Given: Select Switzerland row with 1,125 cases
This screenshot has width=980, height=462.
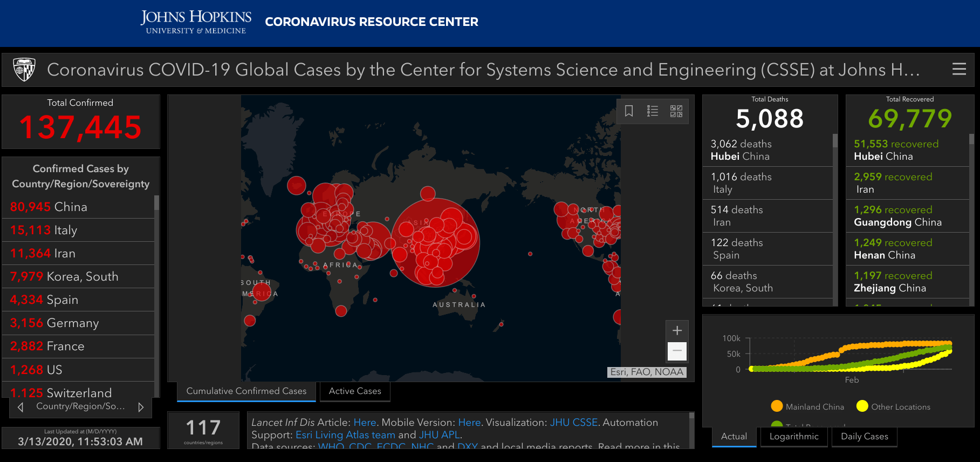Looking at the screenshot, I should pos(78,390).
